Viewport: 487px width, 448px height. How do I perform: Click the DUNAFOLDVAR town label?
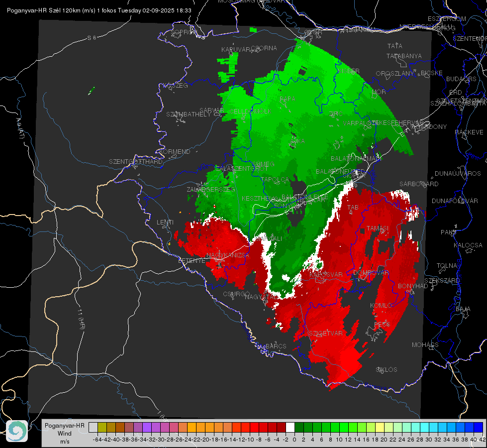coord(455,201)
